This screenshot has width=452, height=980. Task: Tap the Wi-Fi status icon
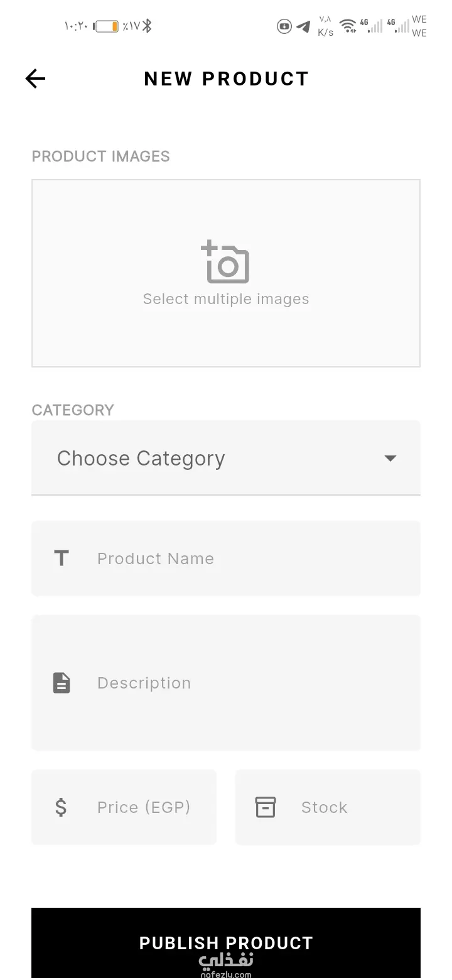(x=347, y=26)
